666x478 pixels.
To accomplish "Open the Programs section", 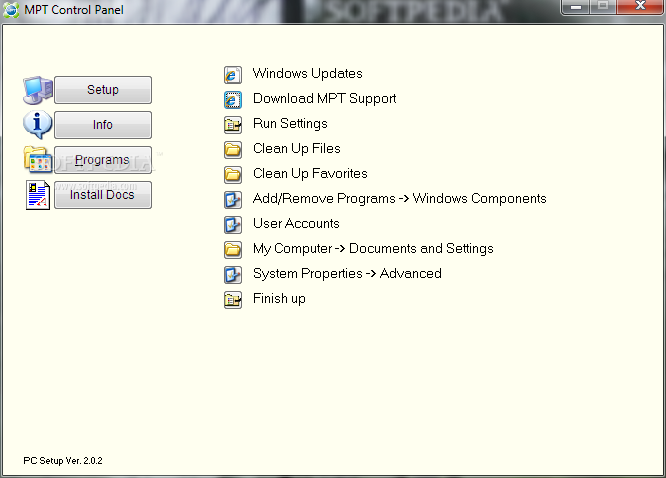I will [x=103, y=160].
